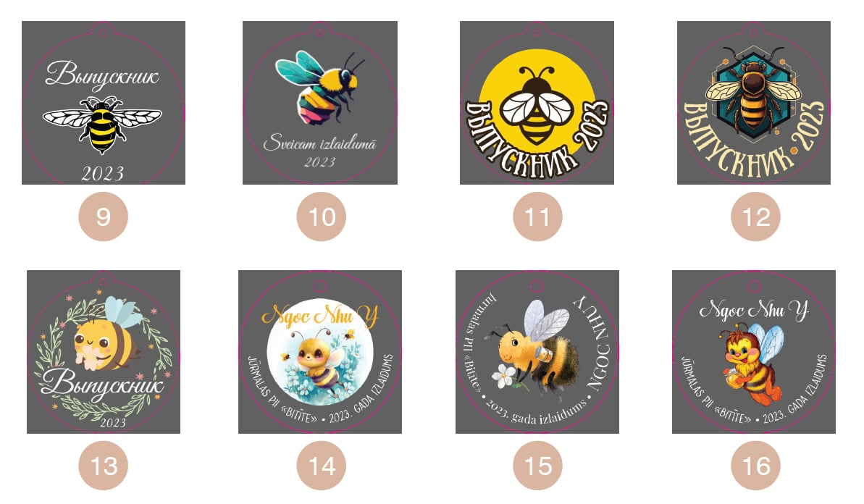
Task: Choose the cartoon bee with honey pot design 16
Action: [754, 351]
